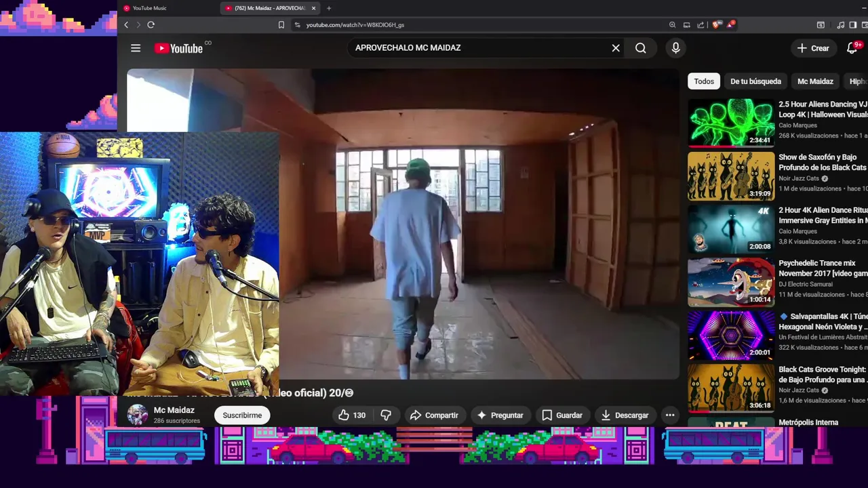
Task: Open Brave Shields lion icon
Action: 717,24
